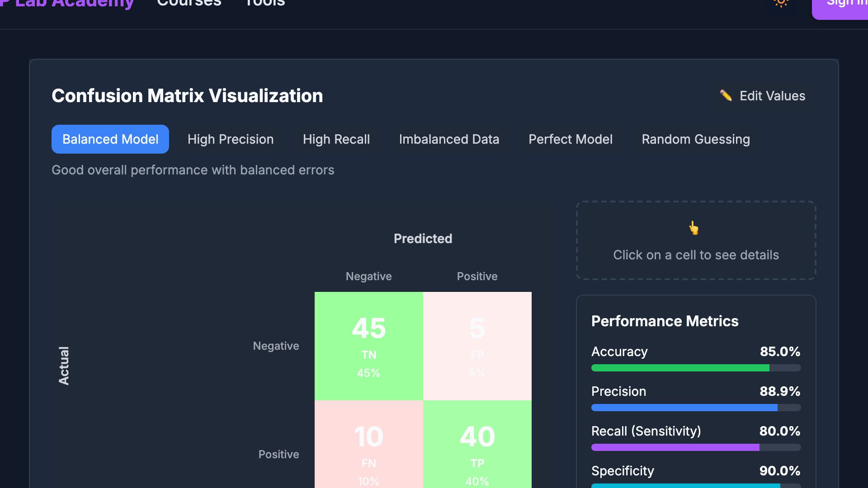Click the cyan Specificity progress bar
This screenshot has width=868, height=488.
[x=696, y=486]
